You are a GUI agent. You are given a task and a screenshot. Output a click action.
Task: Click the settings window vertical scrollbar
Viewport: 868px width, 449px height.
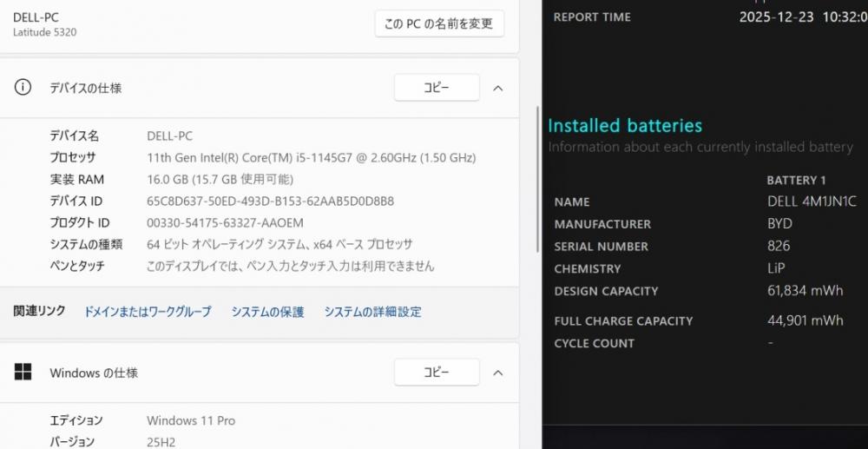pos(537,179)
